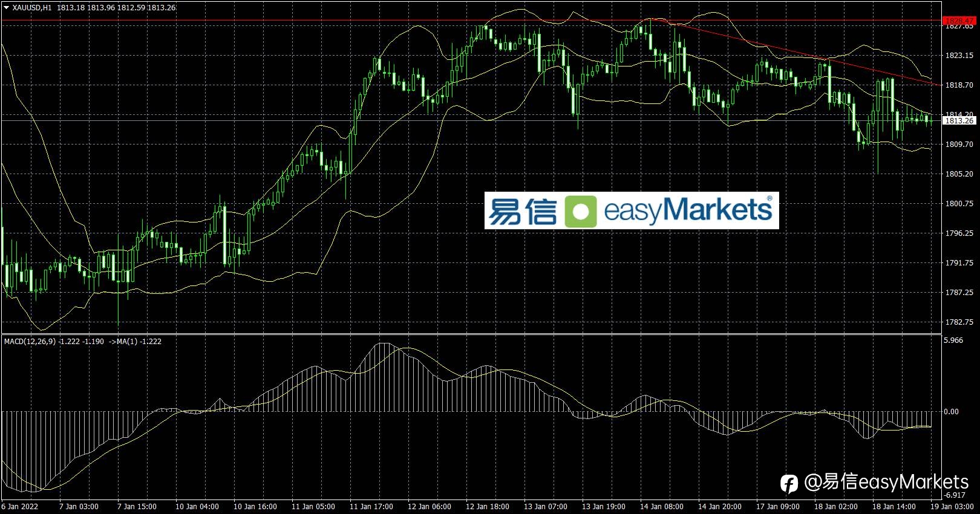Click the 12 Jan 06:00 time label
The height and width of the screenshot is (514, 980).
(x=430, y=507)
